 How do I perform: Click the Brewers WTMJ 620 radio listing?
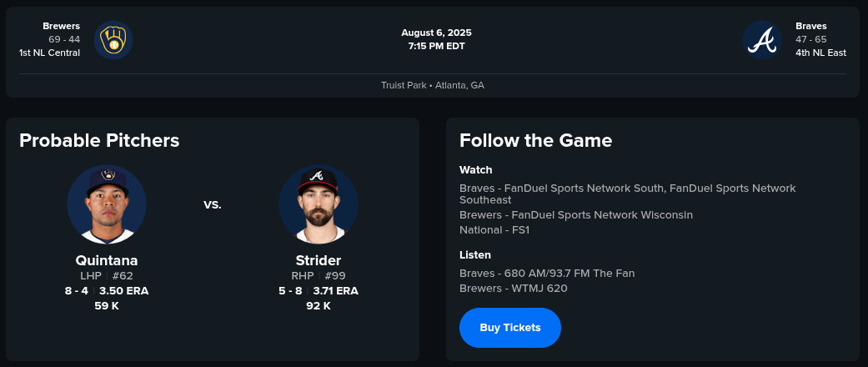513,289
